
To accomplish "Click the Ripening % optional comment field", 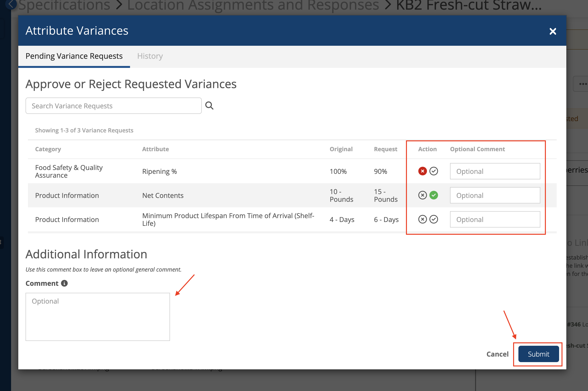I will 495,171.
